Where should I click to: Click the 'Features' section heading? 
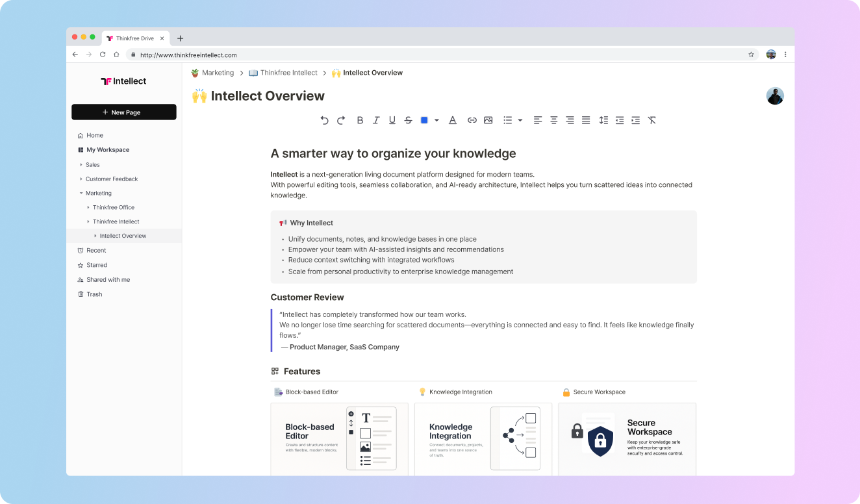[x=302, y=372]
